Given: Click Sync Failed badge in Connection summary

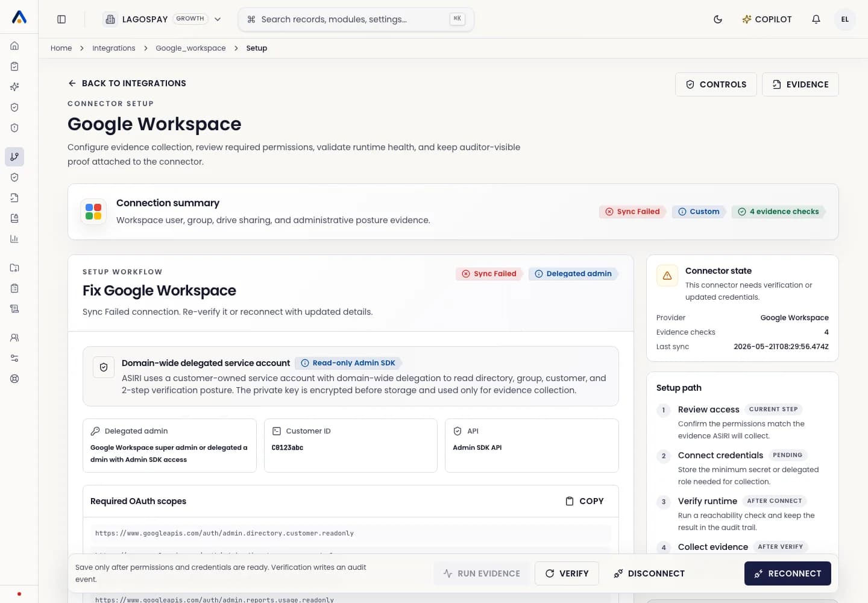Looking at the screenshot, I should click(x=632, y=212).
